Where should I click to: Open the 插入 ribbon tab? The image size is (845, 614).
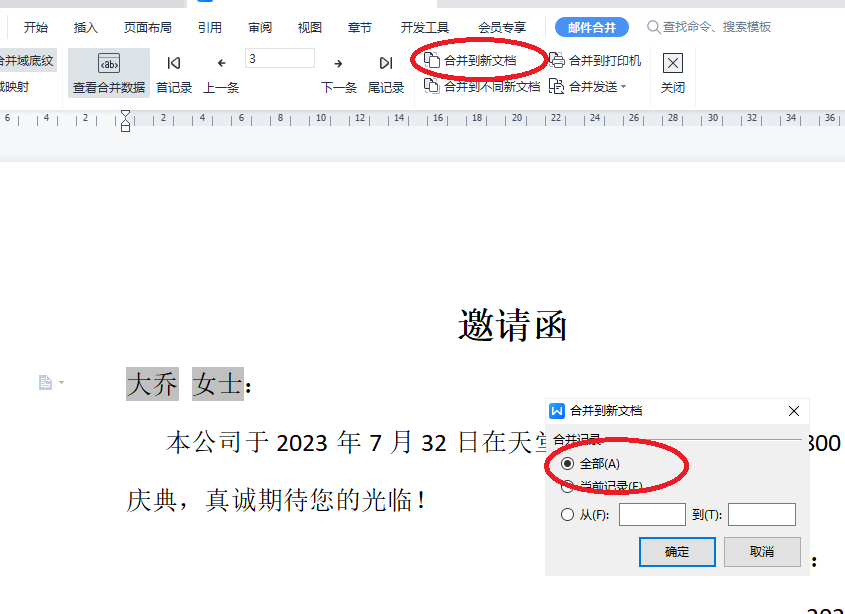(86, 27)
